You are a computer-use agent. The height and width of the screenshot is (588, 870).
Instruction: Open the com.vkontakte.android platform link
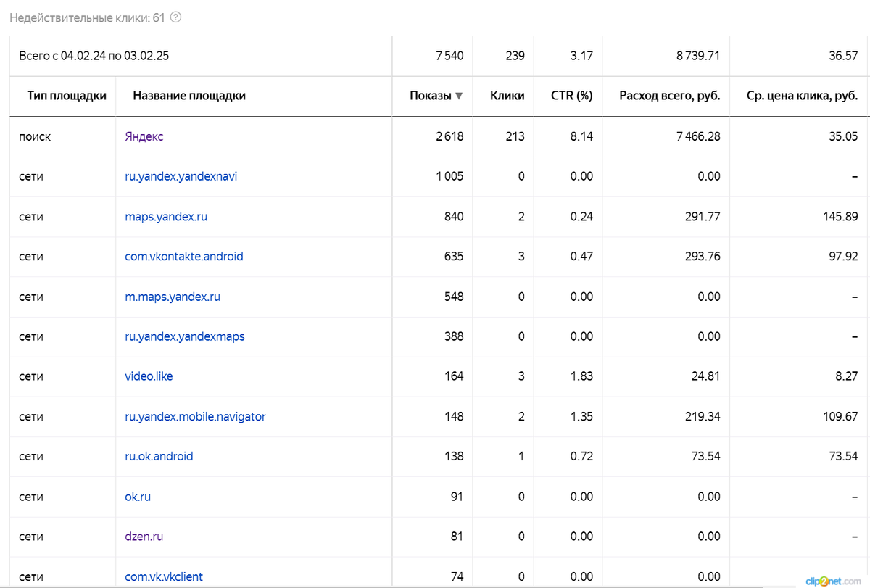pyautogui.click(x=184, y=257)
